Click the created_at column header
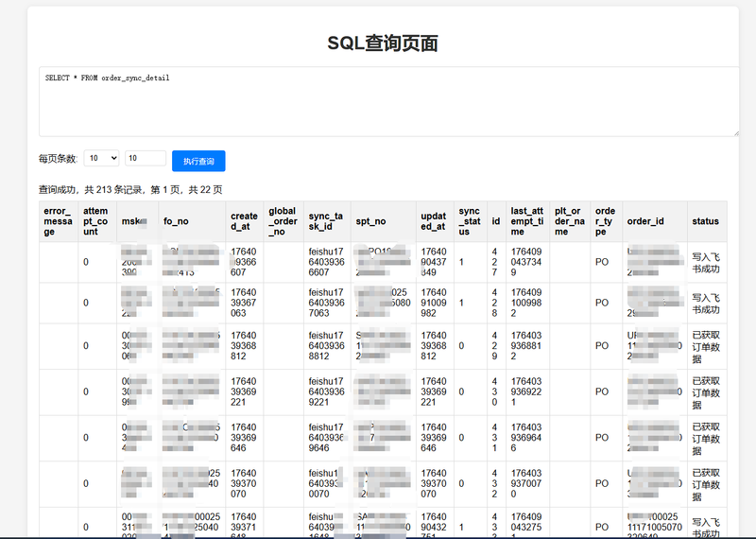756x539 pixels. pyautogui.click(x=244, y=221)
